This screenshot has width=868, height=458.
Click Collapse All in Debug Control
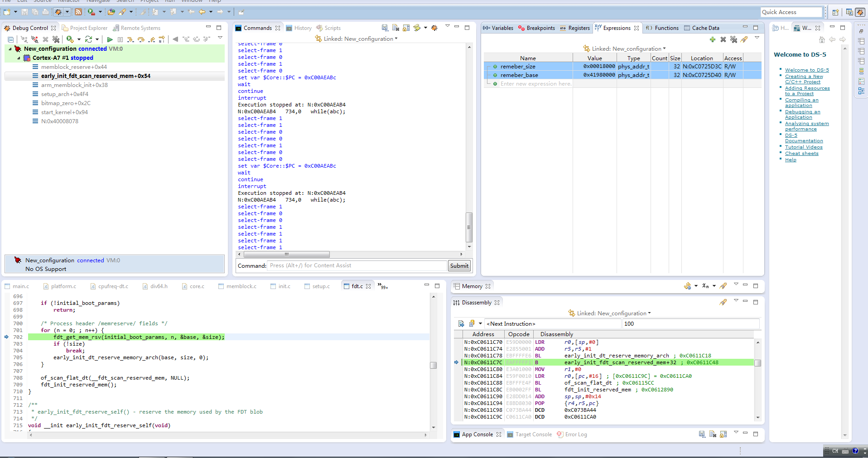click(11, 40)
